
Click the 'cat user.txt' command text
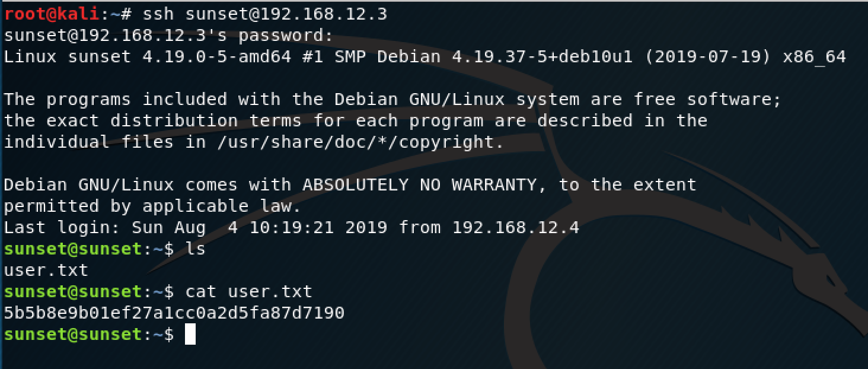point(249,291)
